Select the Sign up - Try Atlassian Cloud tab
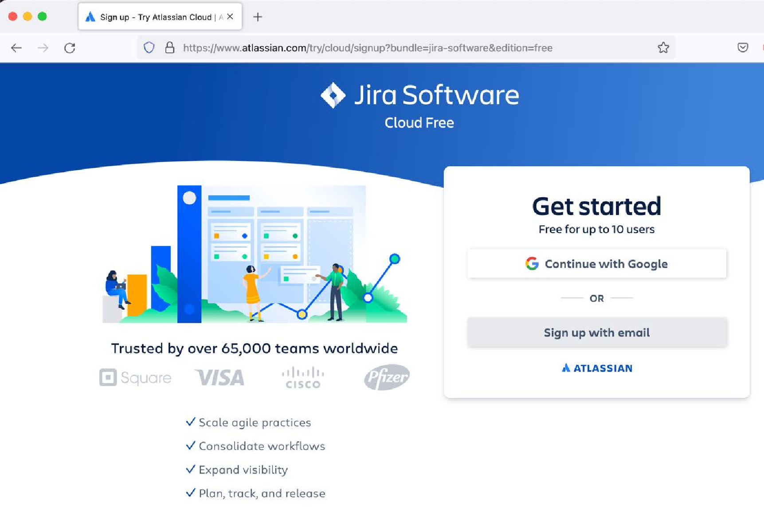Viewport: 764px width, 532px height. pos(160,17)
